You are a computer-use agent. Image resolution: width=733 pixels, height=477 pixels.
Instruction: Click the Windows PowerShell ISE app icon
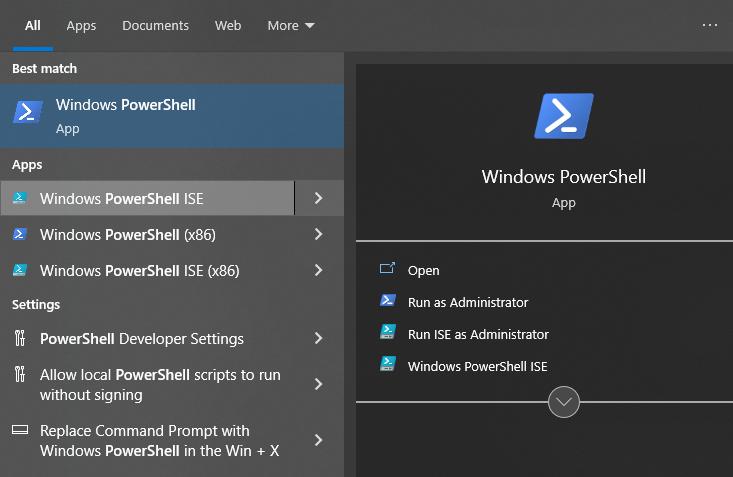point(20,198)
